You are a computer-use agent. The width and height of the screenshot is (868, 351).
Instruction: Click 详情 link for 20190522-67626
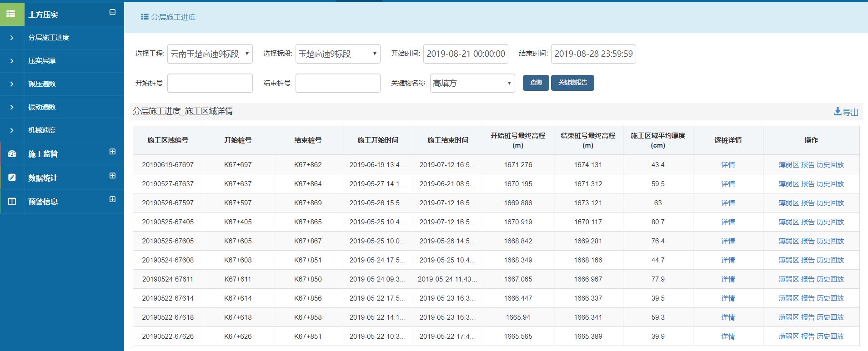pos(728,336)
